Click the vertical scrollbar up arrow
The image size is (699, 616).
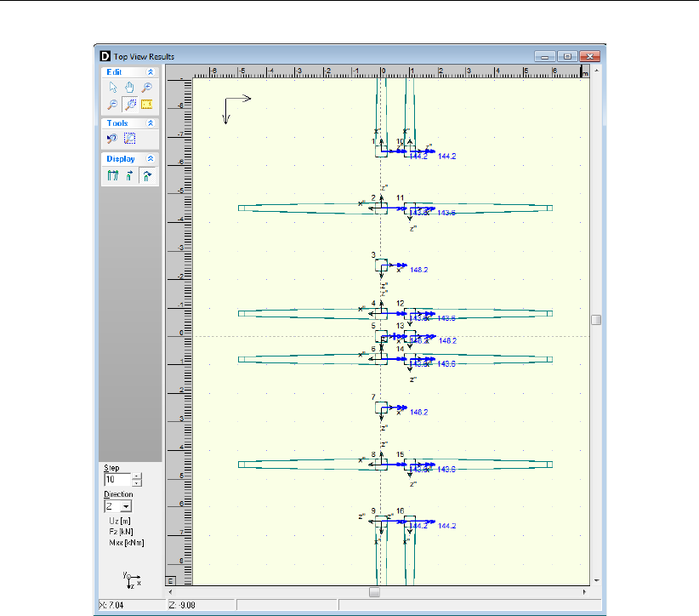596,71
